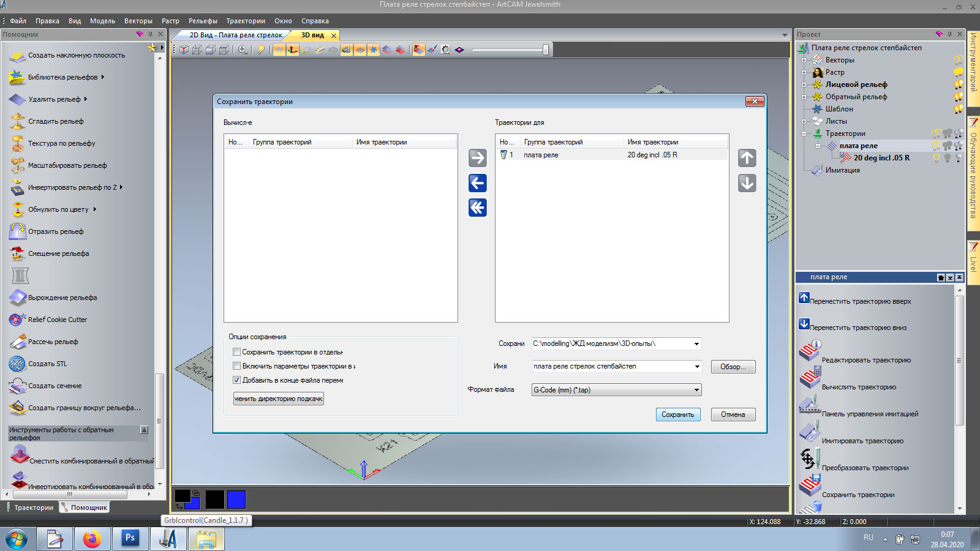
Task: Click the Обзор... browse button
Action: click(x=733, y=367)
